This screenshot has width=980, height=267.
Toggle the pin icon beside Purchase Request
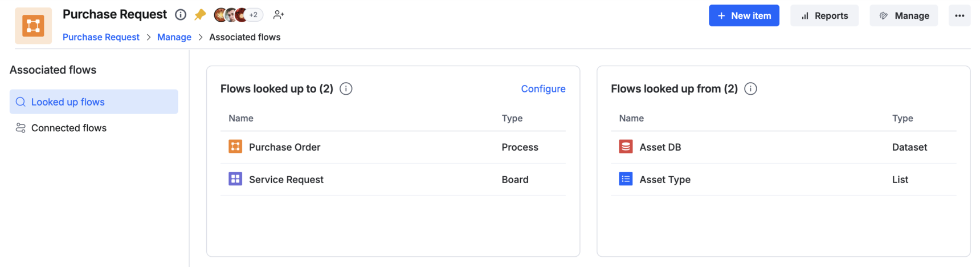pos(200,15)
